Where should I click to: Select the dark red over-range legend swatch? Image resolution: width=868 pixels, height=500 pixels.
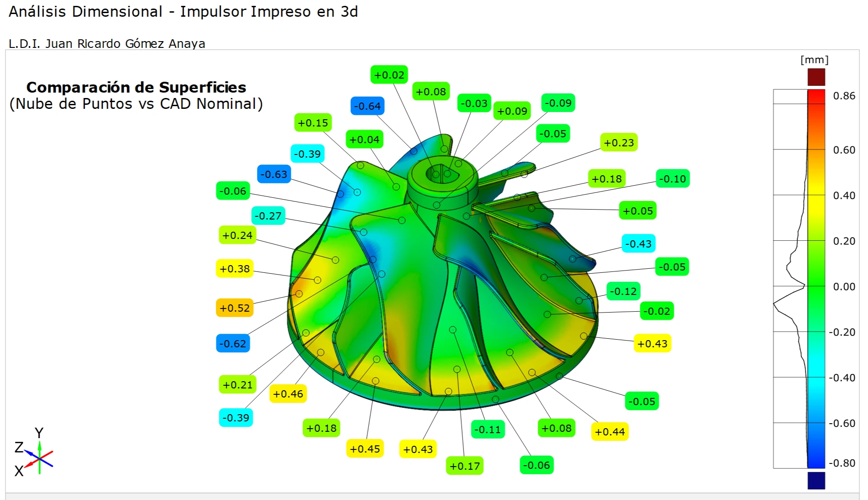point(816,77)
